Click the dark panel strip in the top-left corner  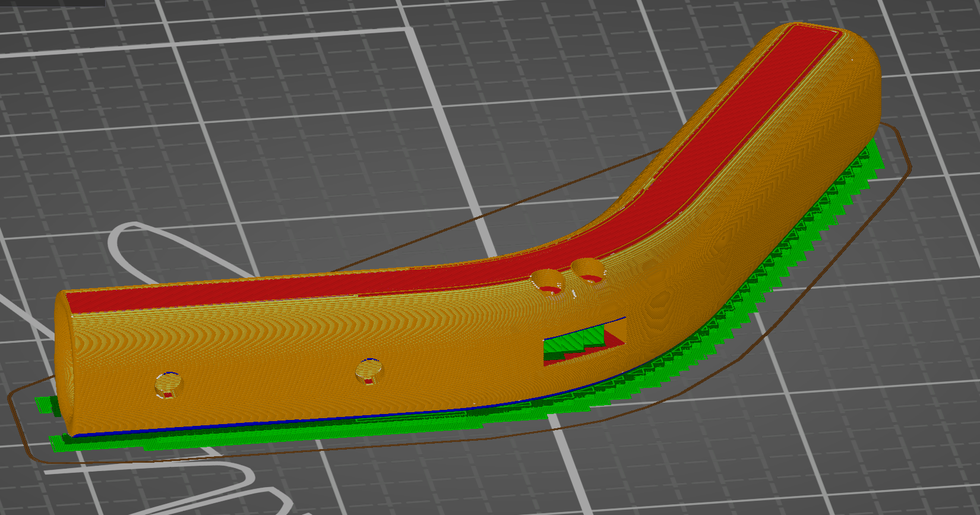point(52,3)
